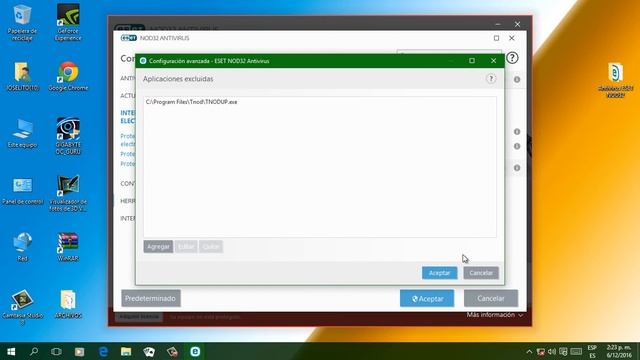Click the shield Aceptar button in settings window
The width and height of the screenshot is (640, 360).
427,298
